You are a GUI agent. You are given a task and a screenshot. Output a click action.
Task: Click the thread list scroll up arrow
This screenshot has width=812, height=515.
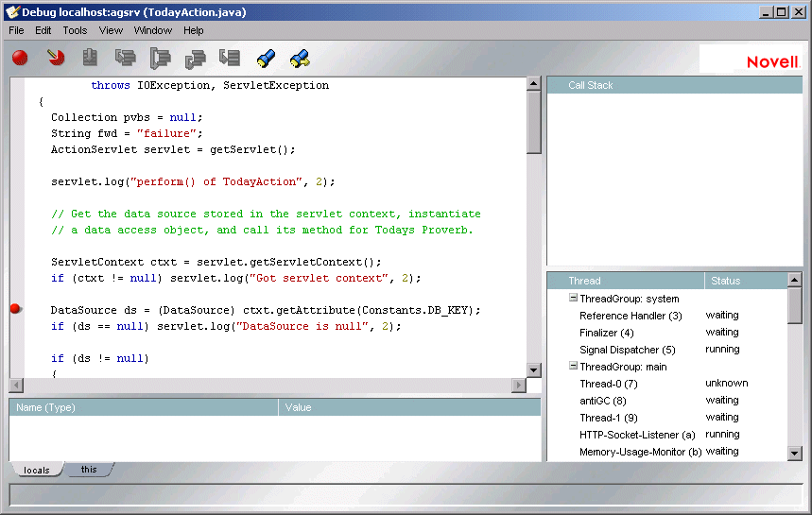(795, 280)
